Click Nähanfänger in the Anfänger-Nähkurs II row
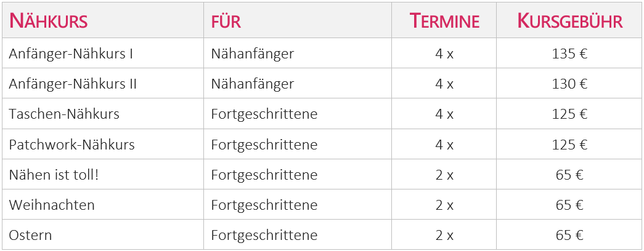This screenshot has width=644, height=251. point(253,84)
